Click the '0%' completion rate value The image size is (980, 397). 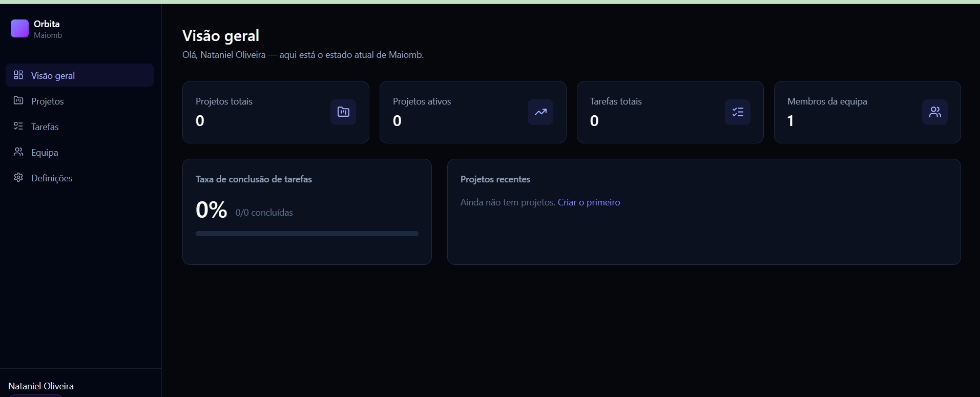(x=211, y=210)
